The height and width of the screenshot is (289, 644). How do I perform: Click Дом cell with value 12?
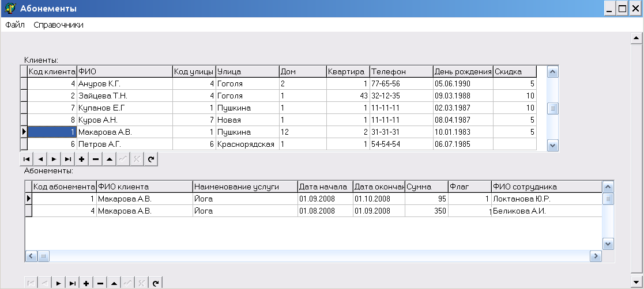(303, 132)
